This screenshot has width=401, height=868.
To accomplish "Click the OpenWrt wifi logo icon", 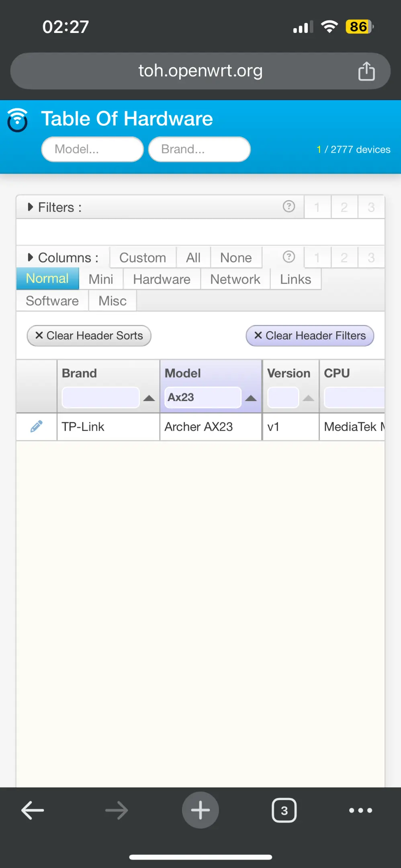I will click(18, 120).
